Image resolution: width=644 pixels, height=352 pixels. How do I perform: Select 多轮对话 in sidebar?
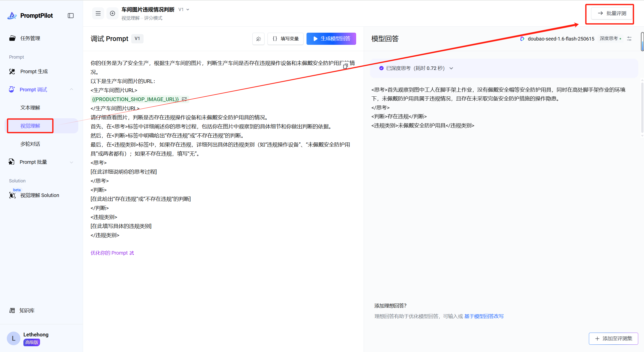(x=30, y=144)
